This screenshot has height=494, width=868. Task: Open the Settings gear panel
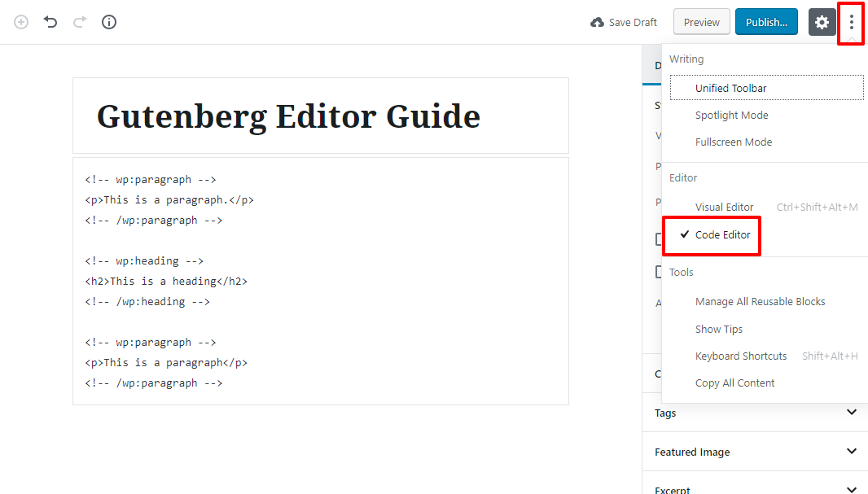[822, 22]
